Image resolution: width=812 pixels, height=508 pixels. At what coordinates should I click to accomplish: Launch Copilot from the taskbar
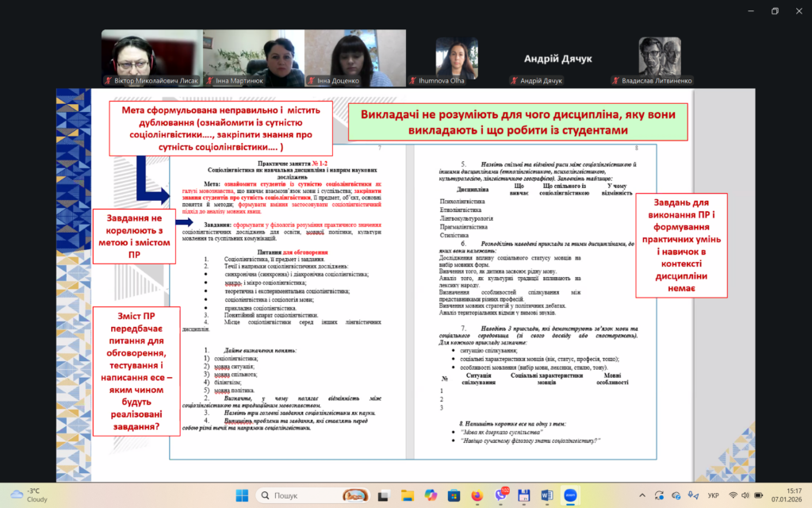coord(430,495)
